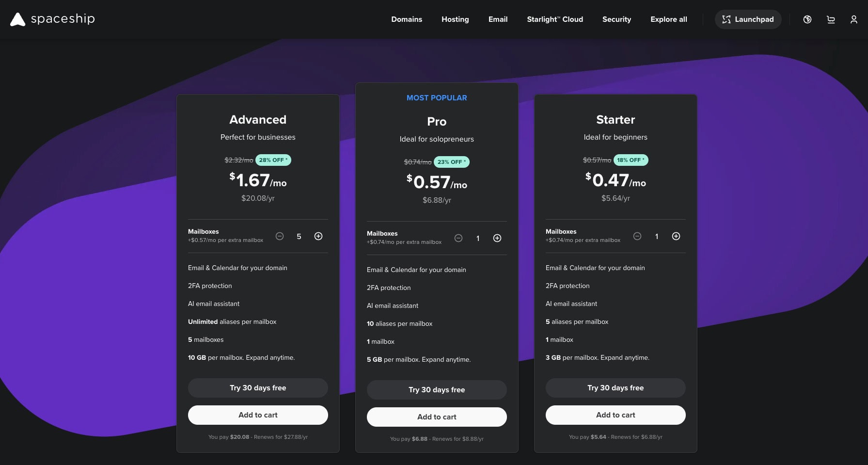The image size is (868, 465).
Task: Open the user account icon
Action: pyautogui.click(x=853, y=19)
